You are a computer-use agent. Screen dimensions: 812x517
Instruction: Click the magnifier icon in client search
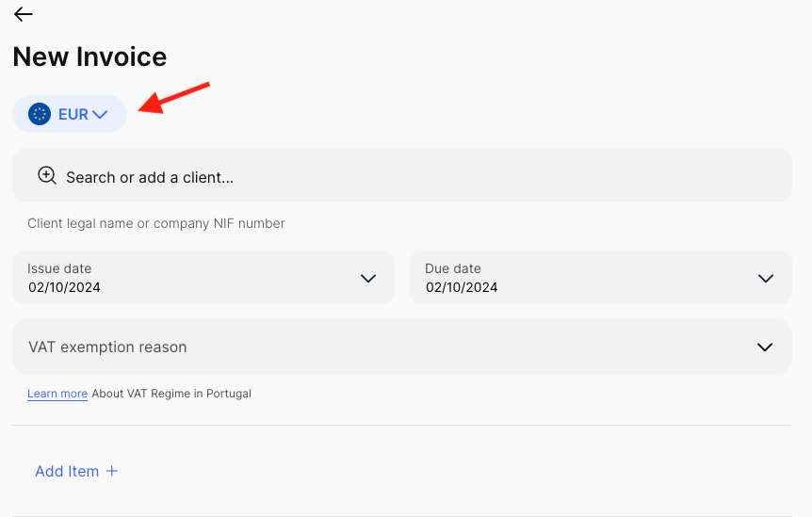pos(47,175)
